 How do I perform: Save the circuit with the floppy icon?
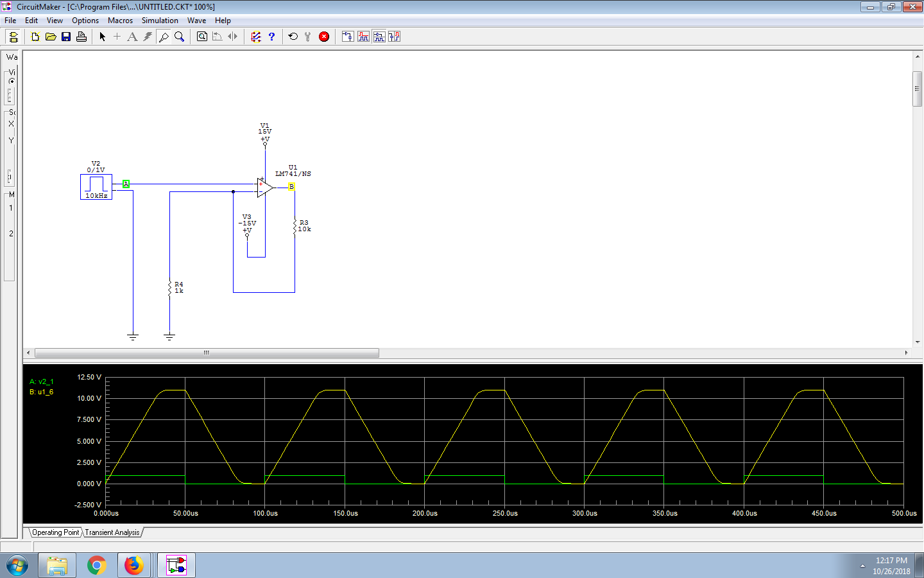tap(66, 37)
